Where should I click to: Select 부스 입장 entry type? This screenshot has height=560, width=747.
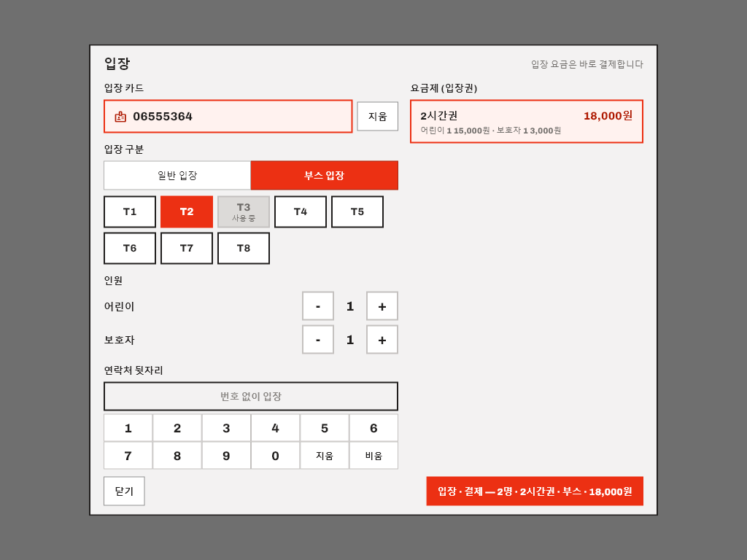(x=325, y=175)
